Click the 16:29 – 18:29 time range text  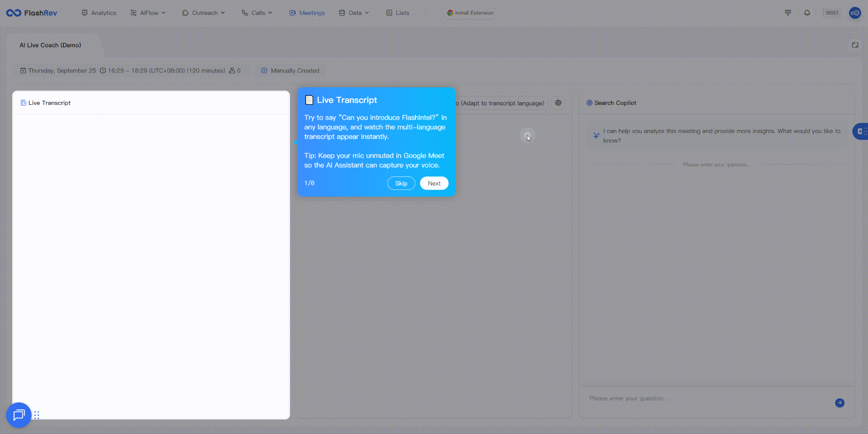(166, 71)
